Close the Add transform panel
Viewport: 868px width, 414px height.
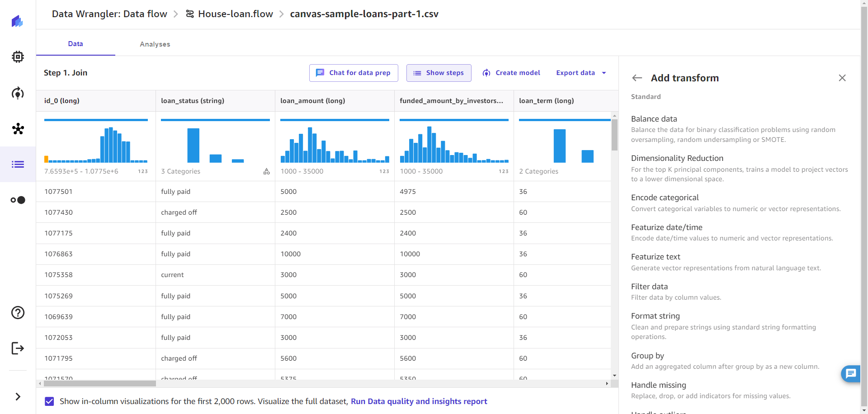pos(842,78)
